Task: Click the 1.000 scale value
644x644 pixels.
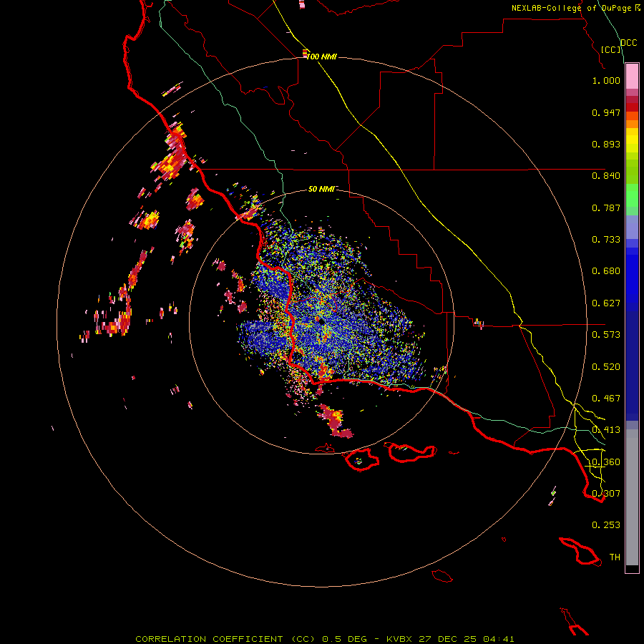Action: coord(606,80)
